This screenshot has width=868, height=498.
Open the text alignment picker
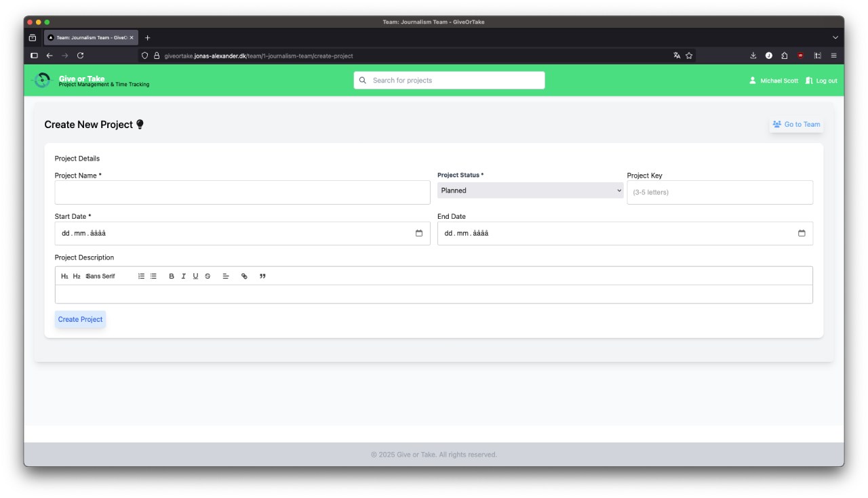[x=226, y=276]
